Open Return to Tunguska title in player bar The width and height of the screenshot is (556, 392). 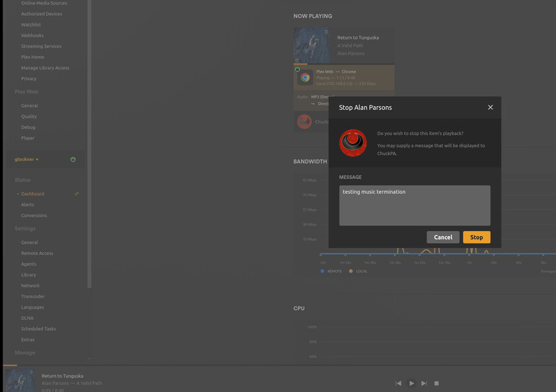(x=63, y=376)
